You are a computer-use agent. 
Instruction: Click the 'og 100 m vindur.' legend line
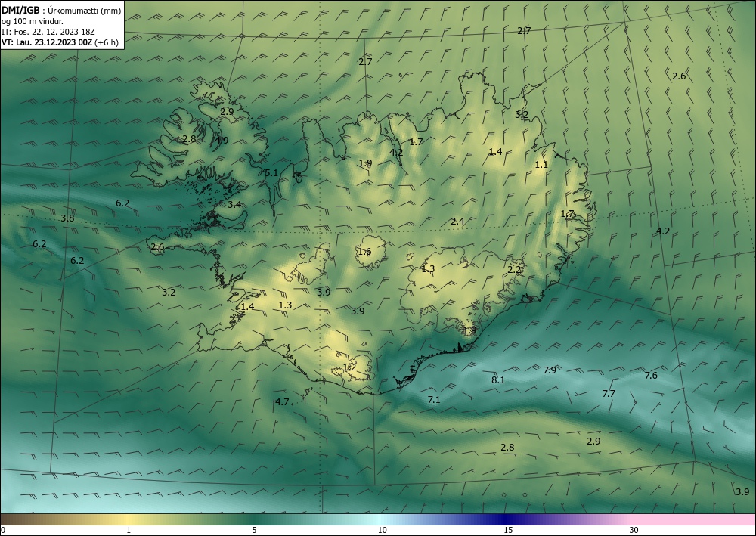pyautogui.click(x=33, y=21)
